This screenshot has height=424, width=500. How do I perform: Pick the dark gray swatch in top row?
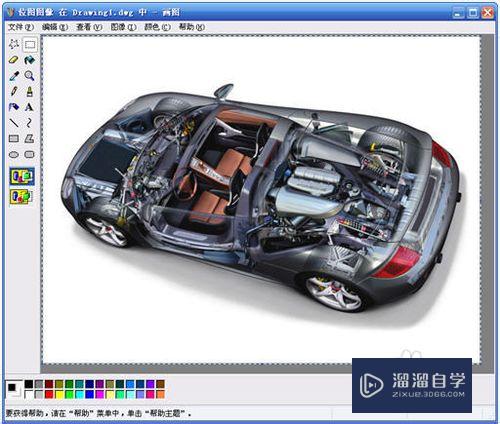click(x=39, y=384)
